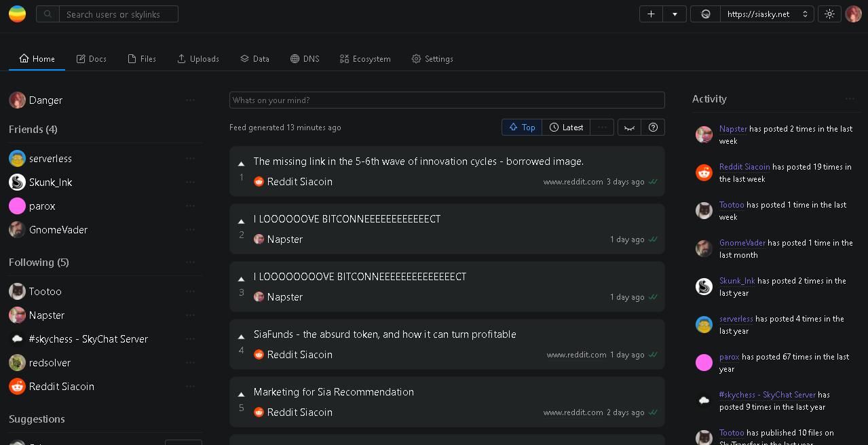
Task: Upvote the third-ranked Napster post
Action: (241, 279)
